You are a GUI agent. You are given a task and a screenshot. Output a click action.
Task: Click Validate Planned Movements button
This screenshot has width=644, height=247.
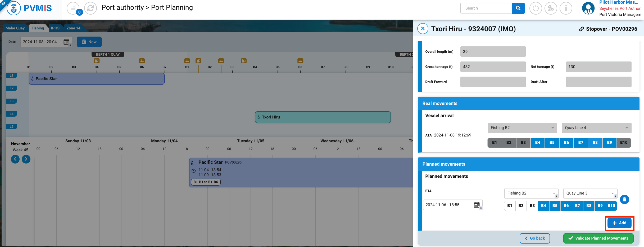coord(598,238)
